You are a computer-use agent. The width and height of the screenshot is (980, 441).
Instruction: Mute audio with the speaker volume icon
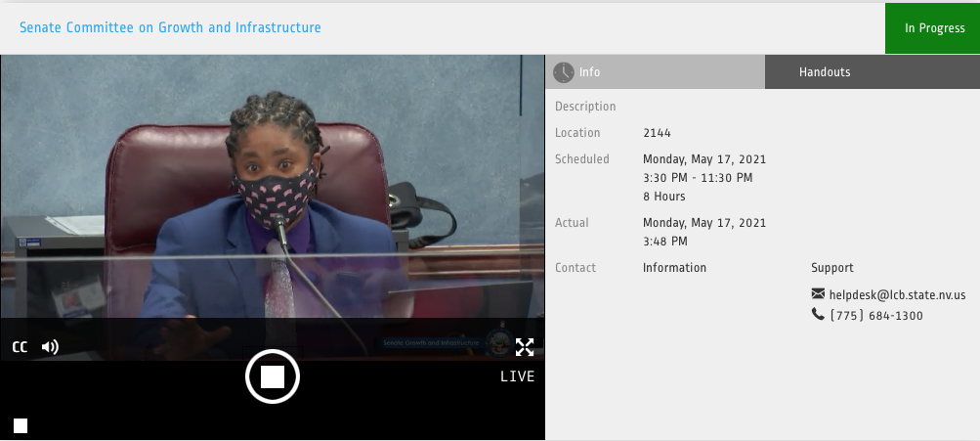click(x=50, y=347)
